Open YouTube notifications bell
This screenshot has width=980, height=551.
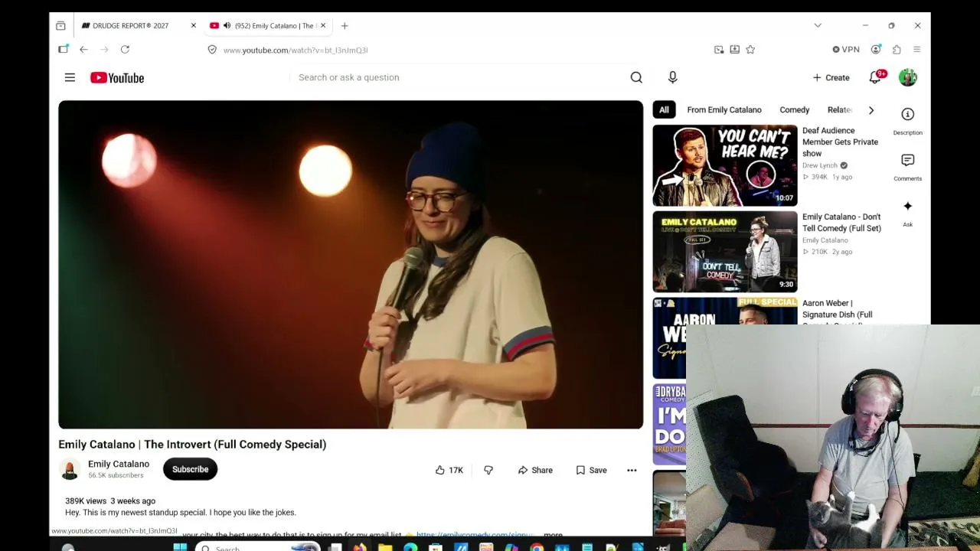coord(875,77)
